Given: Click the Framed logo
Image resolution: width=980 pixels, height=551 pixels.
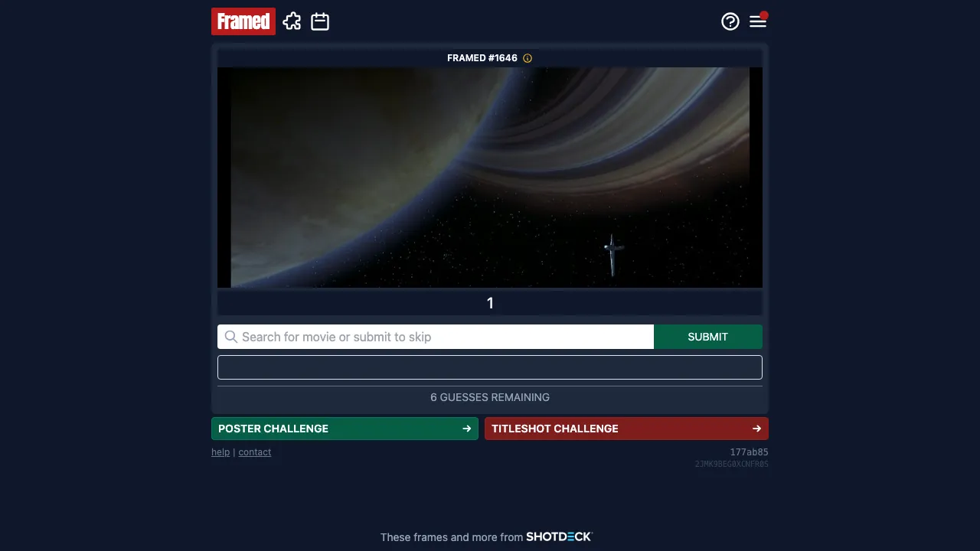Looking at the screenshot, I should click(x=243, y=21).
